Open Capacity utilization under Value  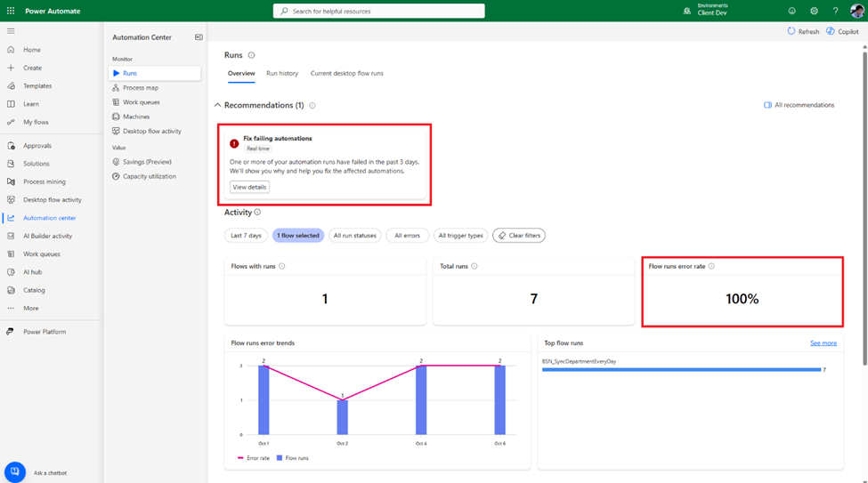click(x=154, y=176)
